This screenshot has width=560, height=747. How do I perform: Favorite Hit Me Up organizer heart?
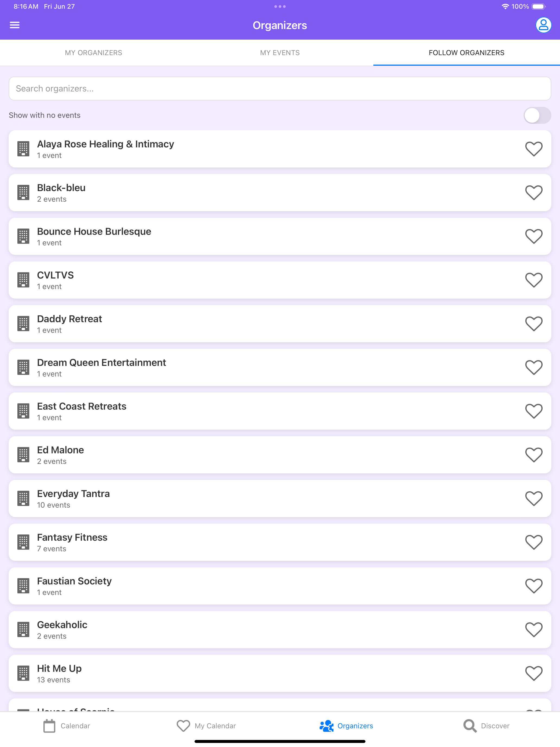click(534, 673)
